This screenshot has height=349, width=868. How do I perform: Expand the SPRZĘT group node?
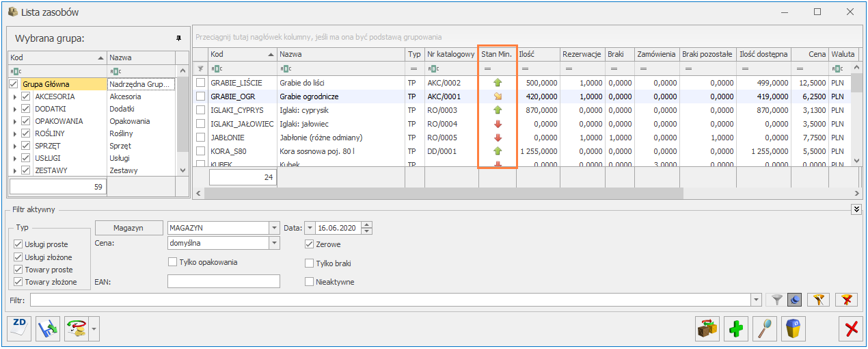15,146
